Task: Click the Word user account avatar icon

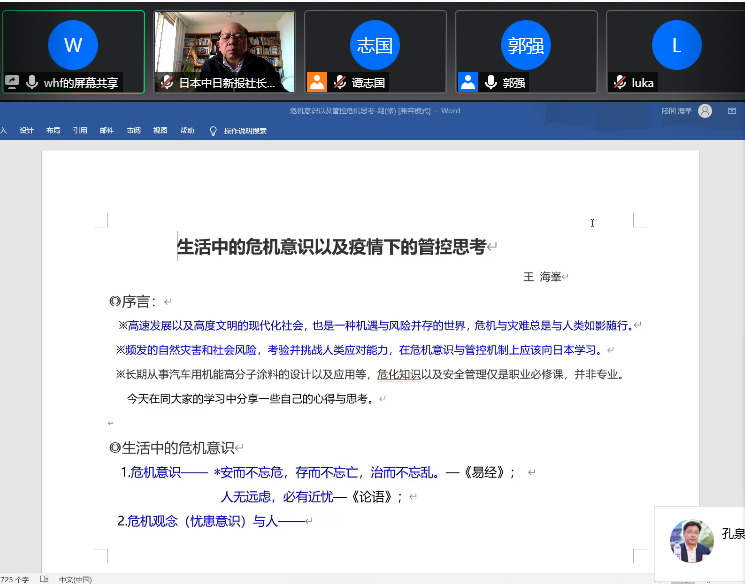Action: click(705, 111)
